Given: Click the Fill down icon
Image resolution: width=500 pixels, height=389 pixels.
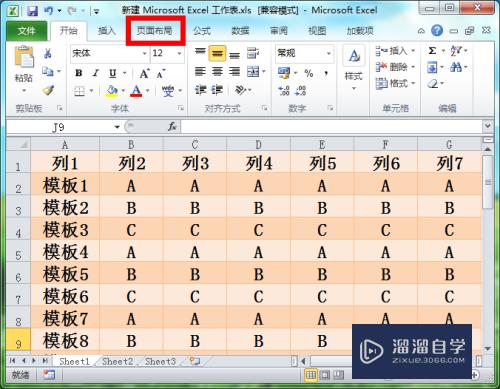Looking at the screenshot, I should pyautogui.click(x=432, y=68).
